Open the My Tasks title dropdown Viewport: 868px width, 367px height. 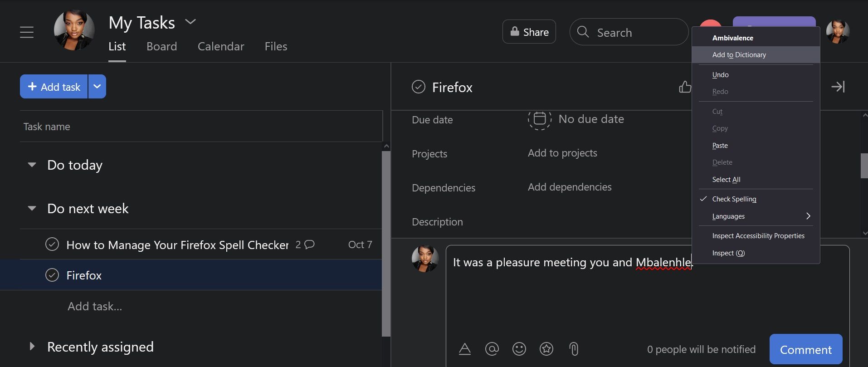[190, 22]
